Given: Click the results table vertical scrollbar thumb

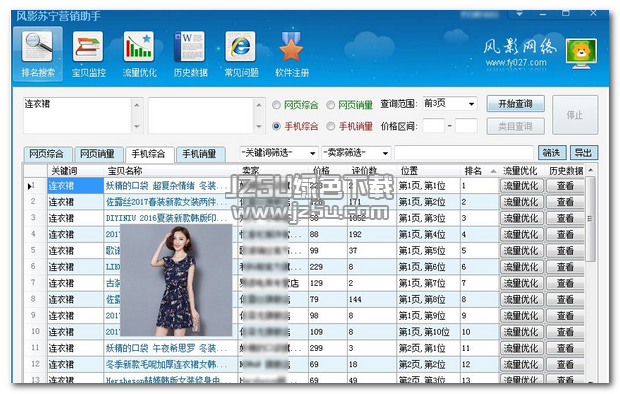Looking at the screenshot, I should (x=590, y=219).
